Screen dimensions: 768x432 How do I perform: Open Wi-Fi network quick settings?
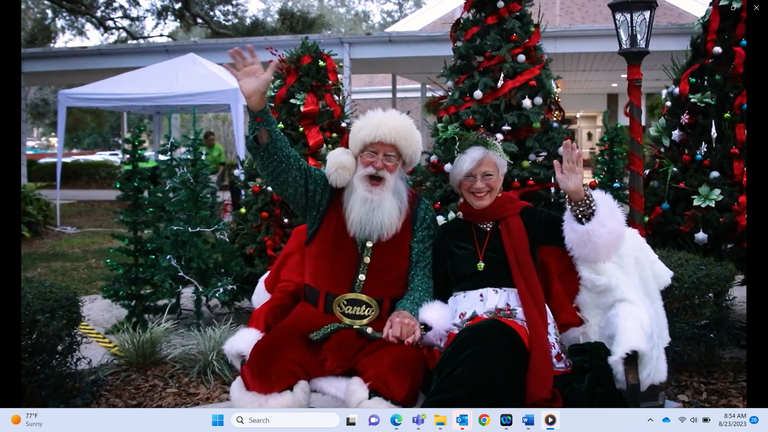click(x=682, y=420)
